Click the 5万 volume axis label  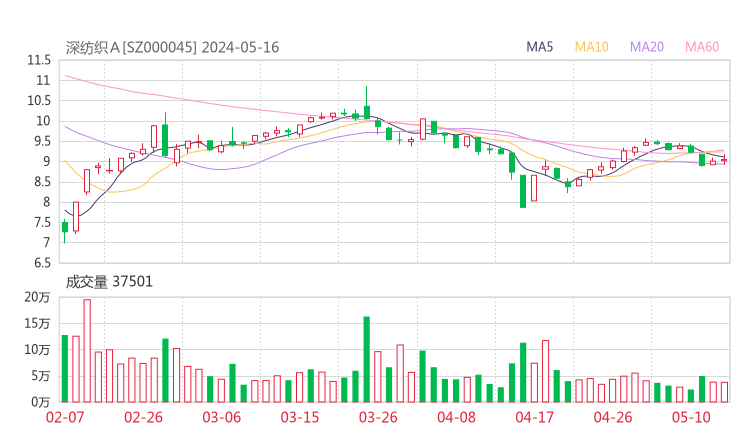point(41,376)
